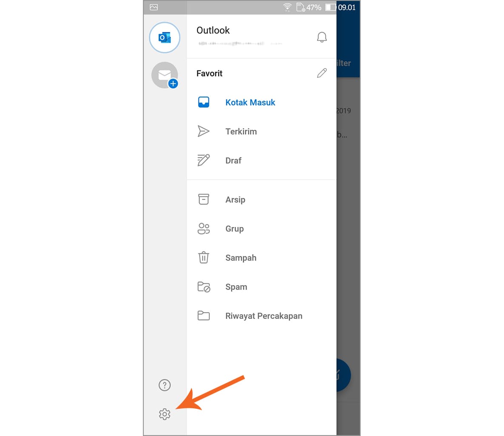The height and width of the screenshot is (436, 504).
Task: Open the Sampah folder
Action: 262,258
